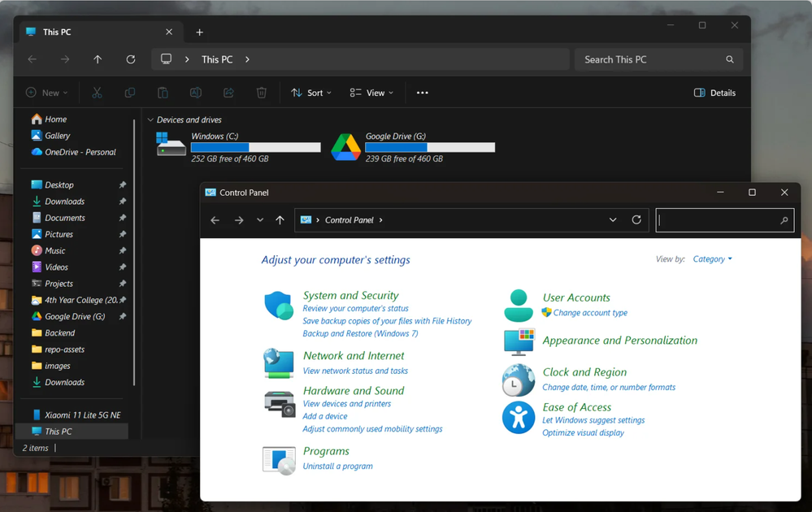Click the Share icon in File Explorer toolbar
Image resolution: width=812 pixels, height=512 pixels.
click(x=228, y=93)
